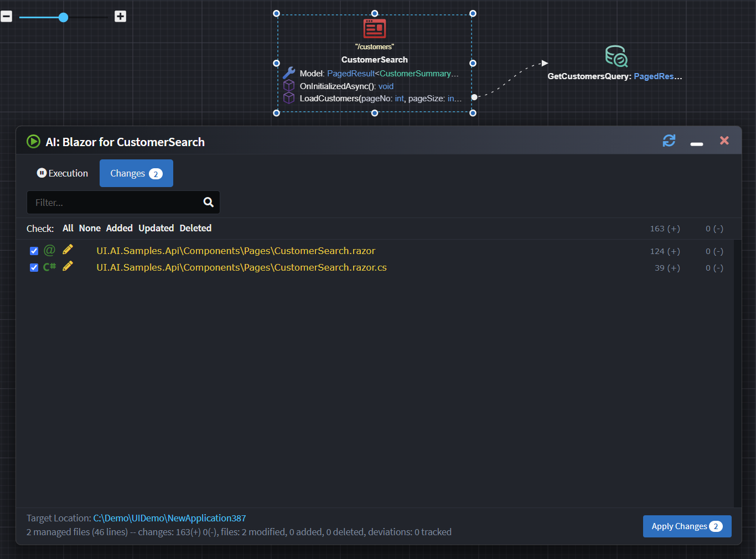Click the zoom slider handle
Image resolution: width=756 pixels, height=559 pixels.
[64, 17]
